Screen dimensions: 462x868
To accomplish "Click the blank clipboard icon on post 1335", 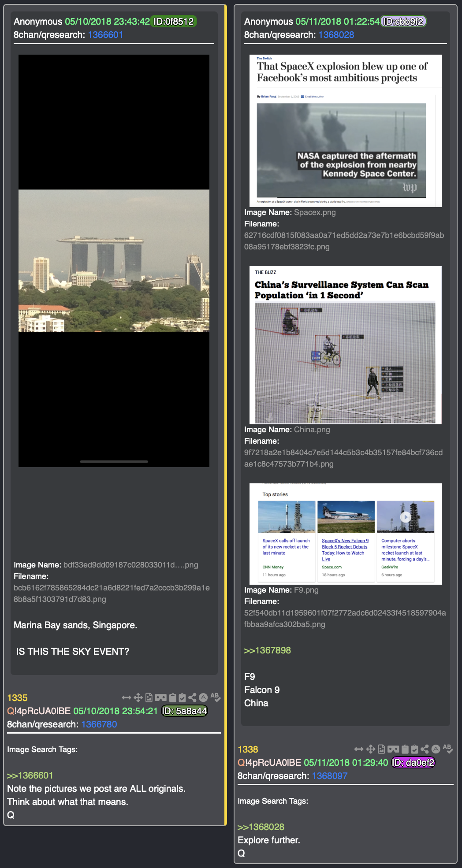I will [173, 697].
